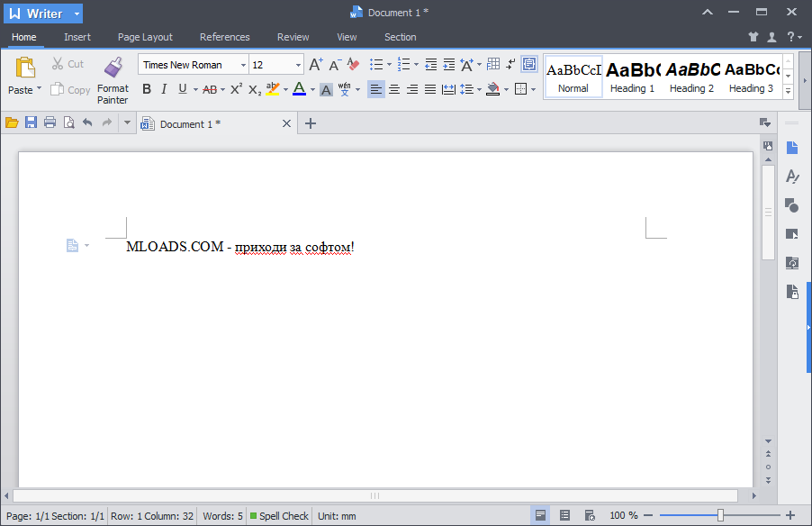The image size is (812, 526).
Task: Center align the paragraph
Action: [394, 89]
